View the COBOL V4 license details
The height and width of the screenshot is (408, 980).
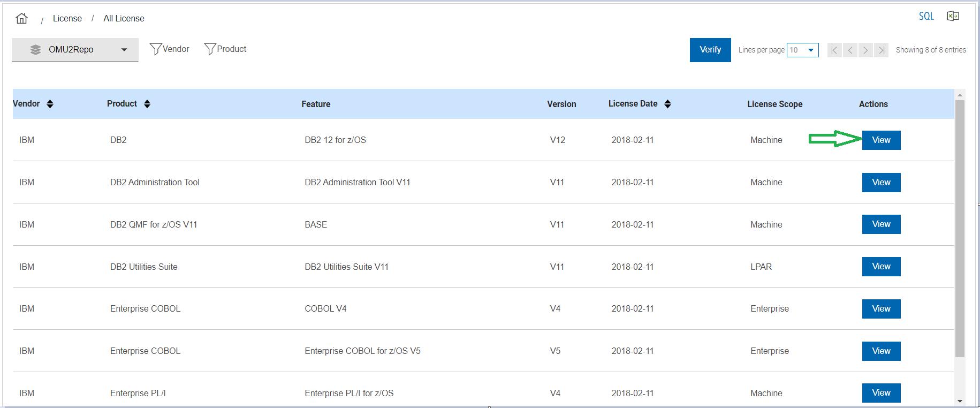(x=881, y=309)
